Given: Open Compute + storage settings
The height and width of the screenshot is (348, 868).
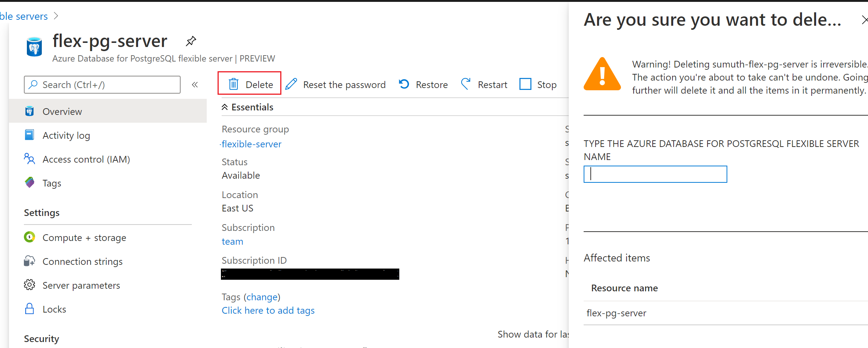Looking at the screenshot, I should pyautogui.click(x=84, y=237).
